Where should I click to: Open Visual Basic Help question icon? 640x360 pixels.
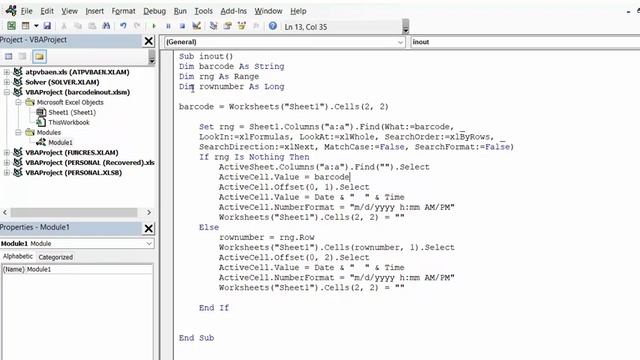273,26
